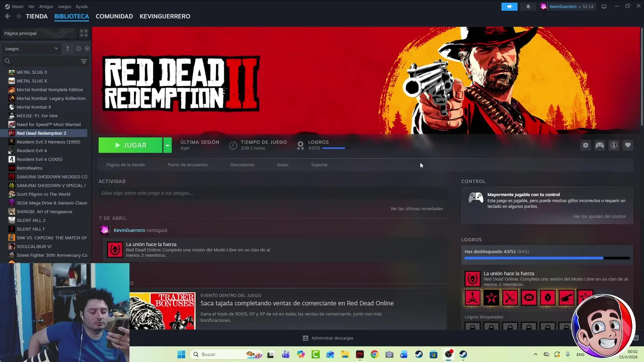Click the sort ascending arrow in library sidebar

tap(67, 49)
